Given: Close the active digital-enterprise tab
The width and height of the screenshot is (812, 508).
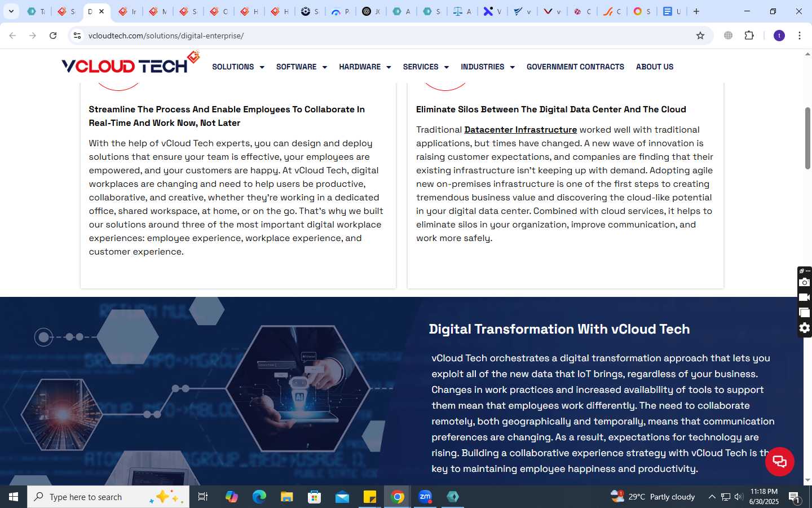Looking at the screenshot, I should (x=101, y=11).
